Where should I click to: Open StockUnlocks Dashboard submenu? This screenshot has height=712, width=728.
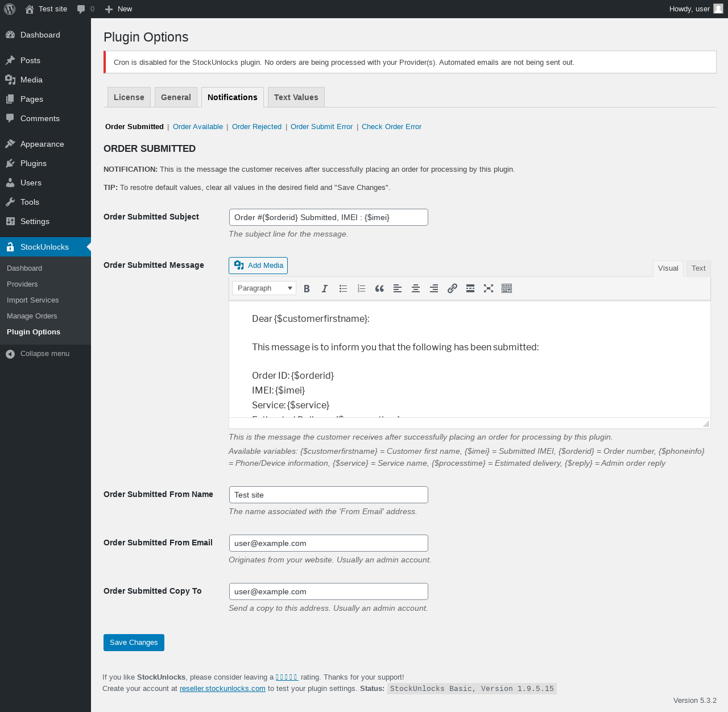[x=24, y=268]
